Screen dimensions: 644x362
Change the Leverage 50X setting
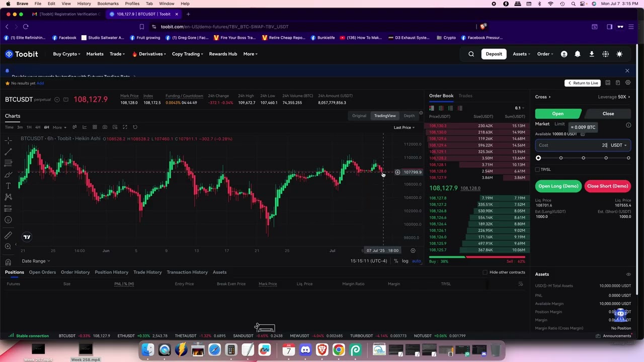pyautogui.click(x=614, y=97)
